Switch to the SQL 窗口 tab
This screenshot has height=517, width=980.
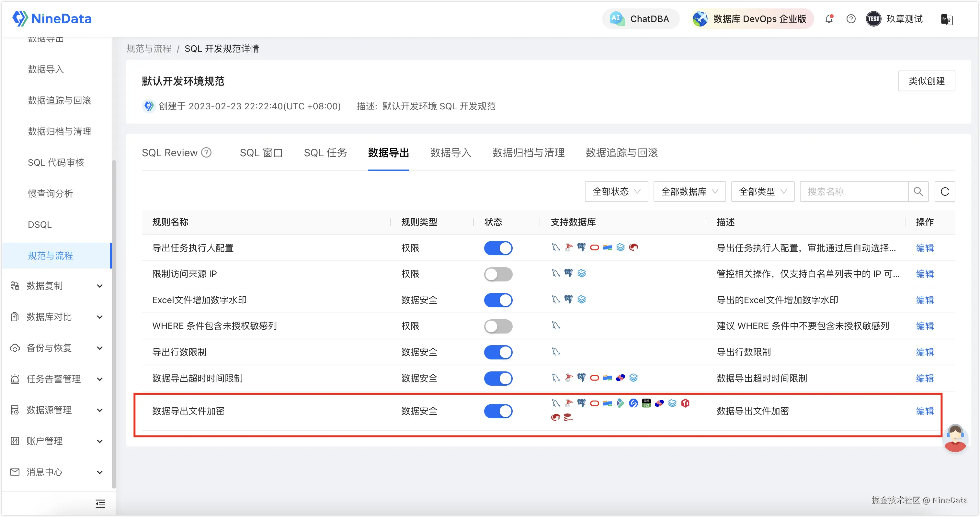point(261,153)
